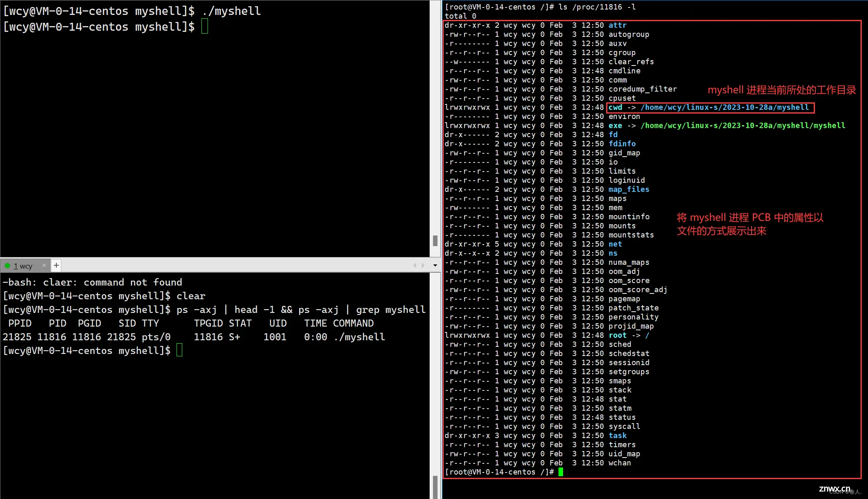The width and height of the screenshot is (868, 499).
Task: Click the 'maps' file name
Action: [617, 199]
